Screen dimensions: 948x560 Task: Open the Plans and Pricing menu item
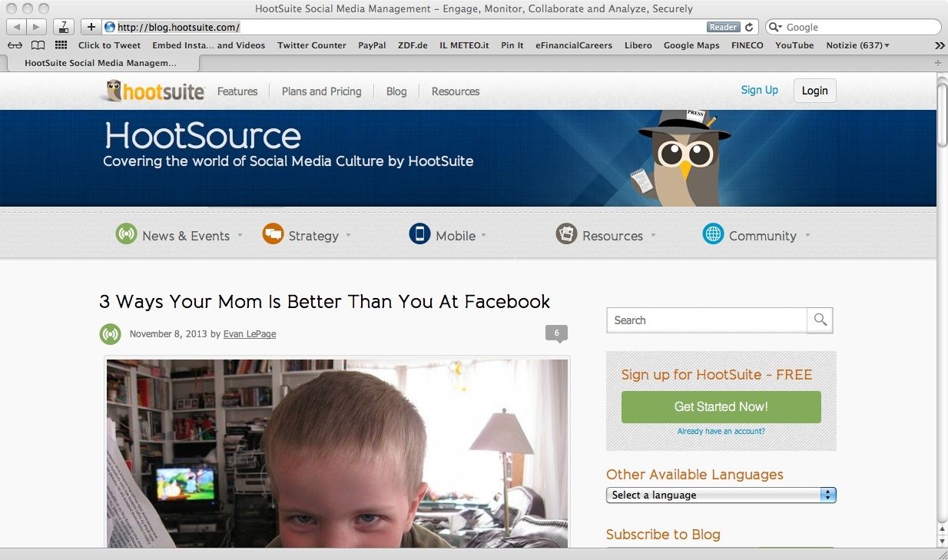coord(321,91)
